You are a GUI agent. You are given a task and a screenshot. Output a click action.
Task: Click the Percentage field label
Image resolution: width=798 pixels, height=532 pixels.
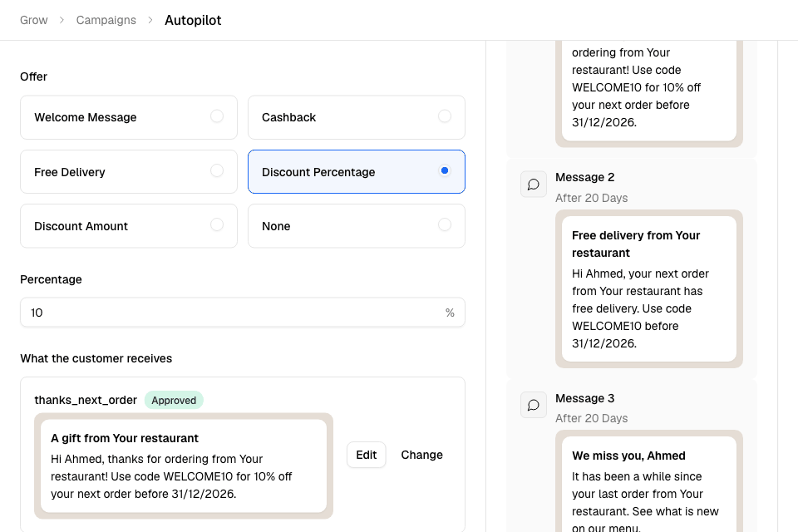pos(51,279)
